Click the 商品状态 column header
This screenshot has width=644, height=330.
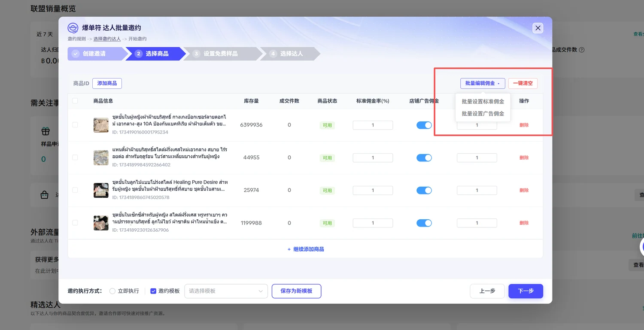(327, 101)
